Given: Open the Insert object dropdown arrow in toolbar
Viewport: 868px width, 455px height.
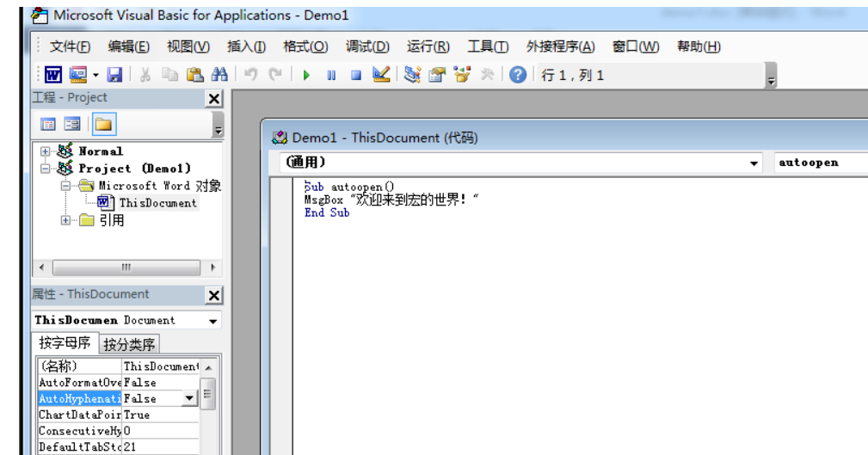Looking at the screenshot, I should (x=95, y=76).
